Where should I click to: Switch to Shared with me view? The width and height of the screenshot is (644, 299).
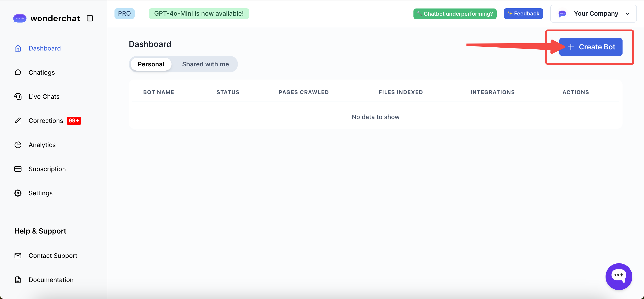(x=205, y=64)
